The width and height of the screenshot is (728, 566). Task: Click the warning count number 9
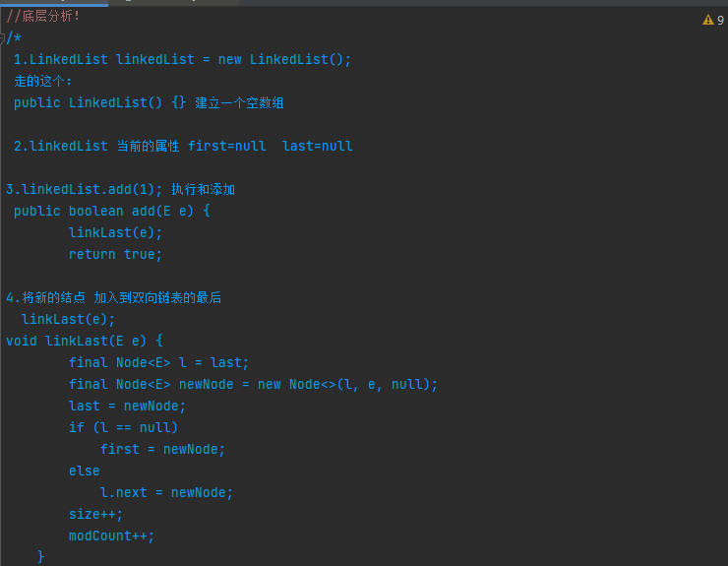(720, 20)
